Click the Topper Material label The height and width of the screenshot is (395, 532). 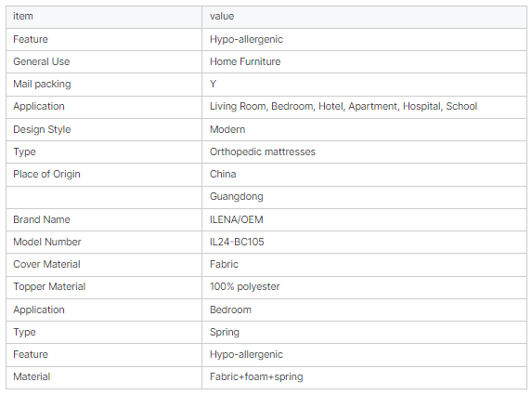coord(49,286)
